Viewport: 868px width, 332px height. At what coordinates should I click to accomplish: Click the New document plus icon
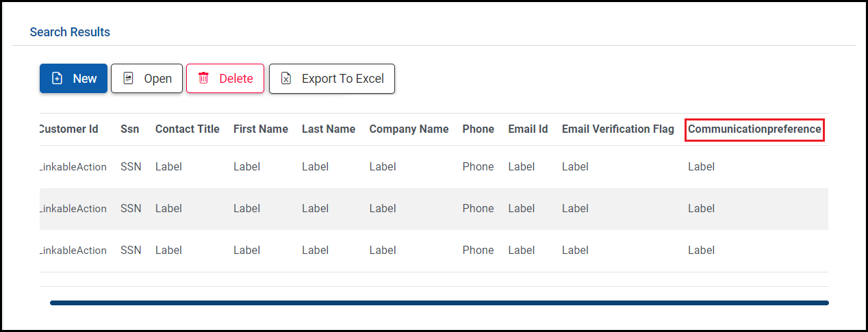click(x=58, y=79)
